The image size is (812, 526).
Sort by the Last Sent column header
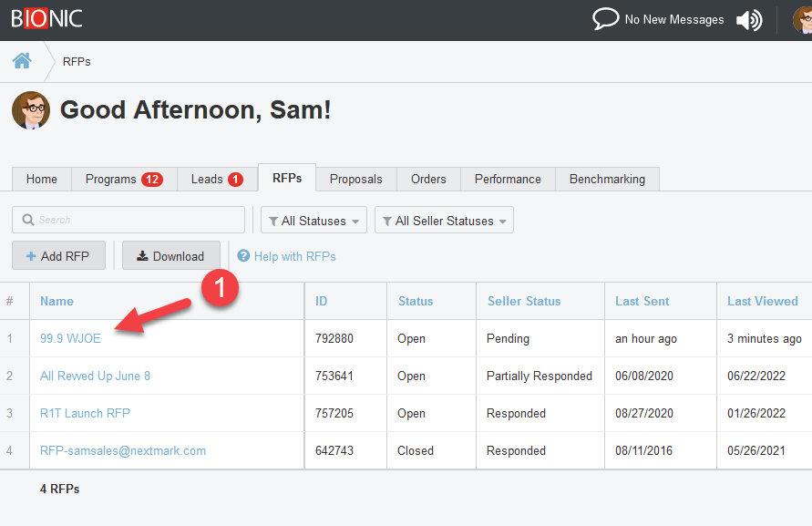(x=642, y=301)
